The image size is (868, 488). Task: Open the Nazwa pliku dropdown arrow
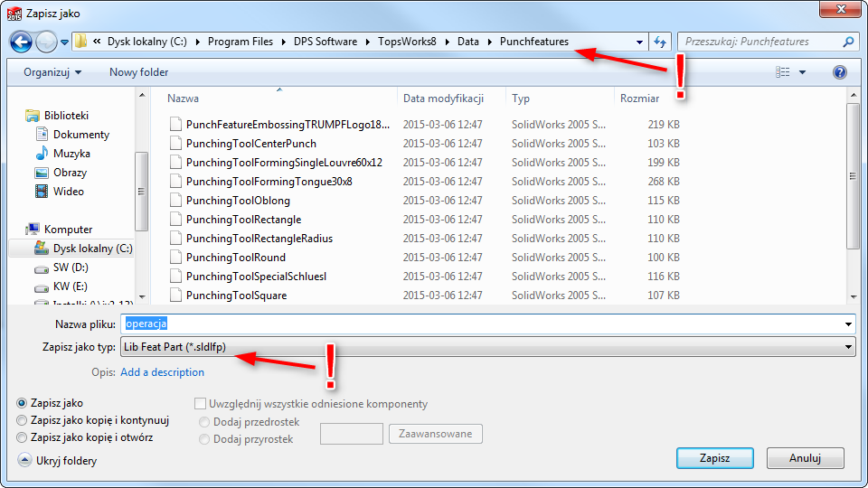click(x=848, y=324)
